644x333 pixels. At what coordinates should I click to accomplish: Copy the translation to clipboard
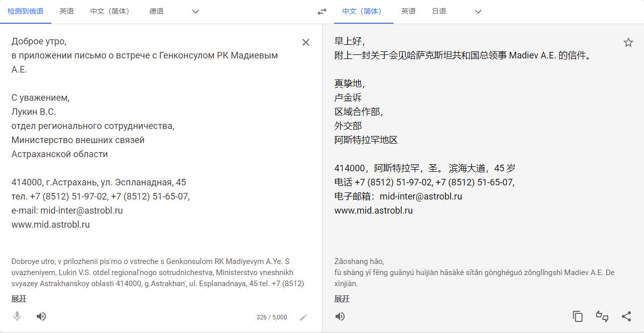pyautogui.click(x=578, y=316)
